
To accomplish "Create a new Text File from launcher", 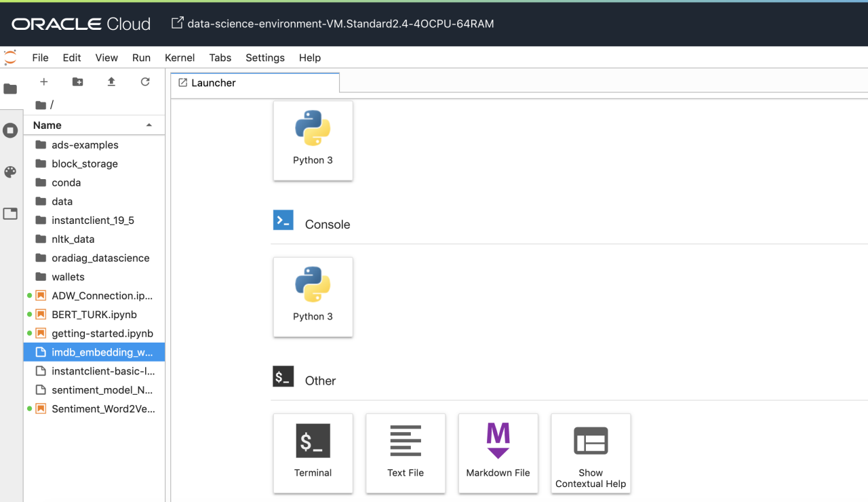I will click(406, 452).
